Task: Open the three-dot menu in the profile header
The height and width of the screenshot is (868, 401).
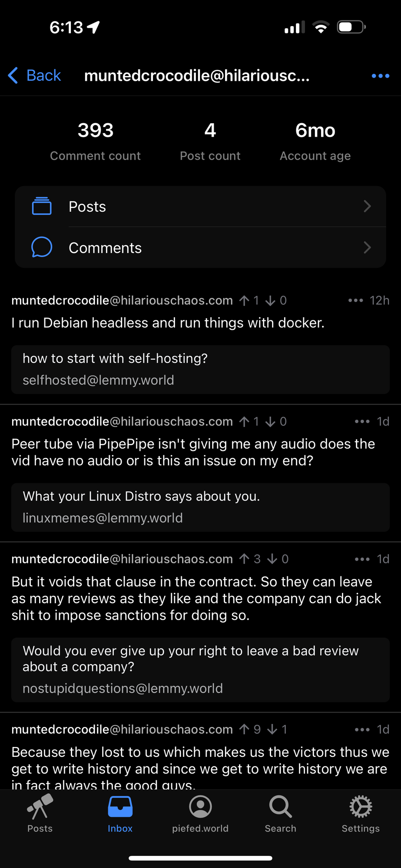Action: (x=380, y=76)
